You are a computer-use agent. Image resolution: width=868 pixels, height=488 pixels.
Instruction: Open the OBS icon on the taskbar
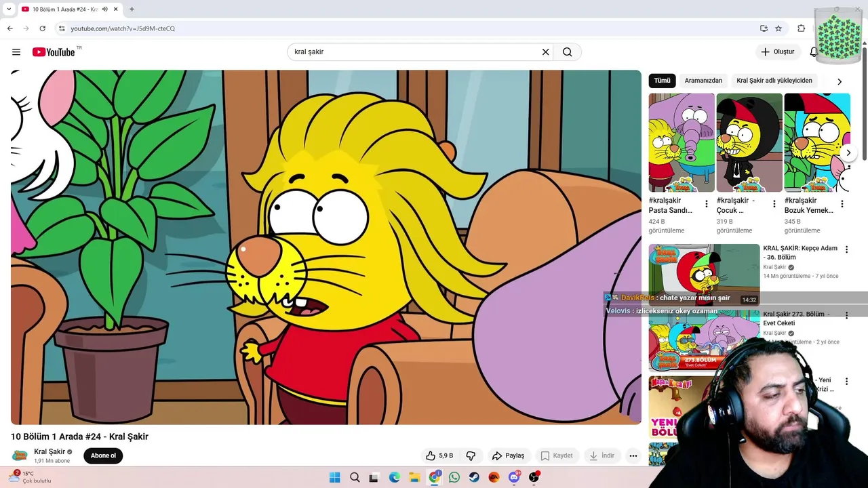[x=534, y=477]
